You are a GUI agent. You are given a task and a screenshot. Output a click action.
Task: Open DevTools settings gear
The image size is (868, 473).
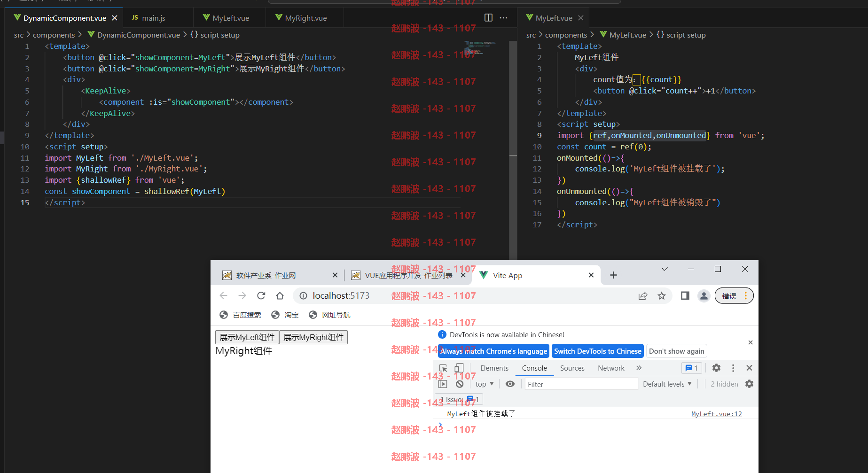pyautogui.click(x=716, y=368)
